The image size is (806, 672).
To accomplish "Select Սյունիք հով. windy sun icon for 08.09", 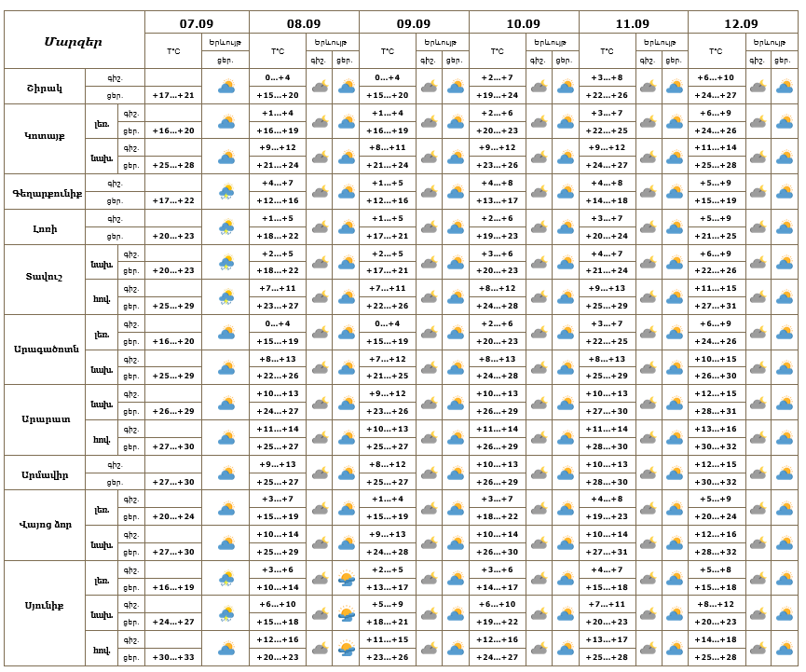I will click(x=347, y=650).
